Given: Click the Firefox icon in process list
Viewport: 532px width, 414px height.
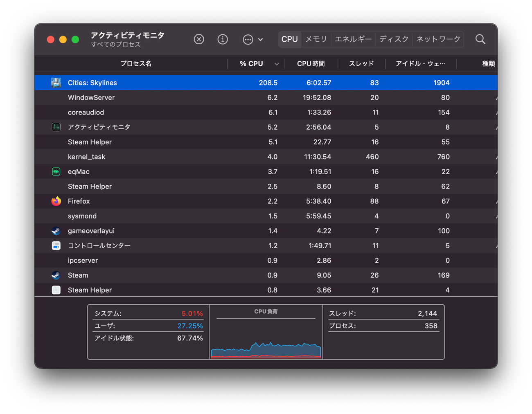Looking at the screenshot, I should click(x=56, y=201).
